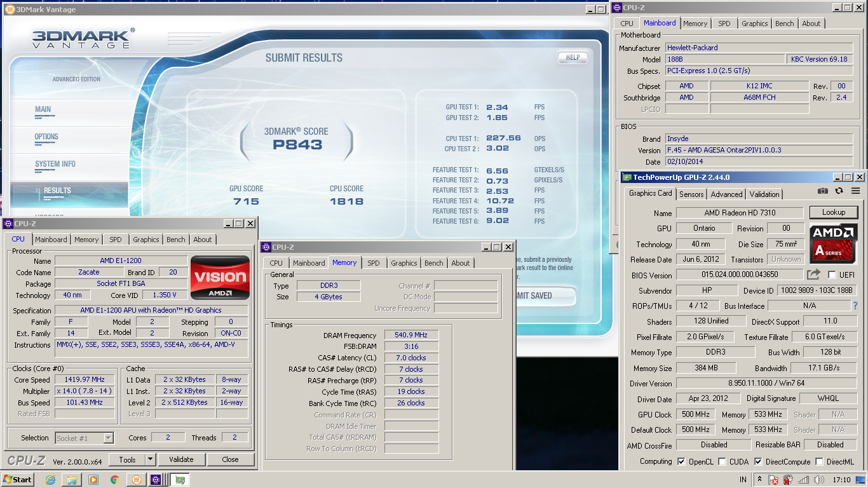
Task: Click the CPU-Z Memory window title icon
Action: [x=266, y=247]
